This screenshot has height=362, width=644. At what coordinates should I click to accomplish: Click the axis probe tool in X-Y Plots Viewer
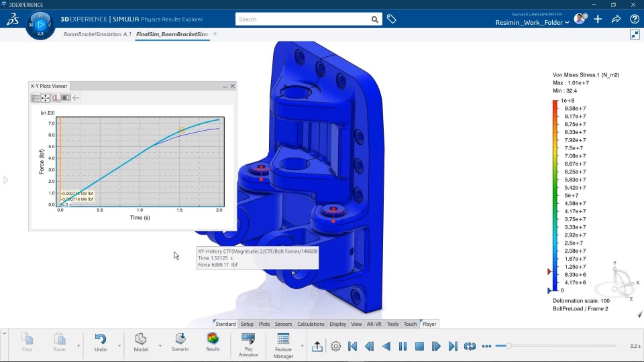pos(56,98)
